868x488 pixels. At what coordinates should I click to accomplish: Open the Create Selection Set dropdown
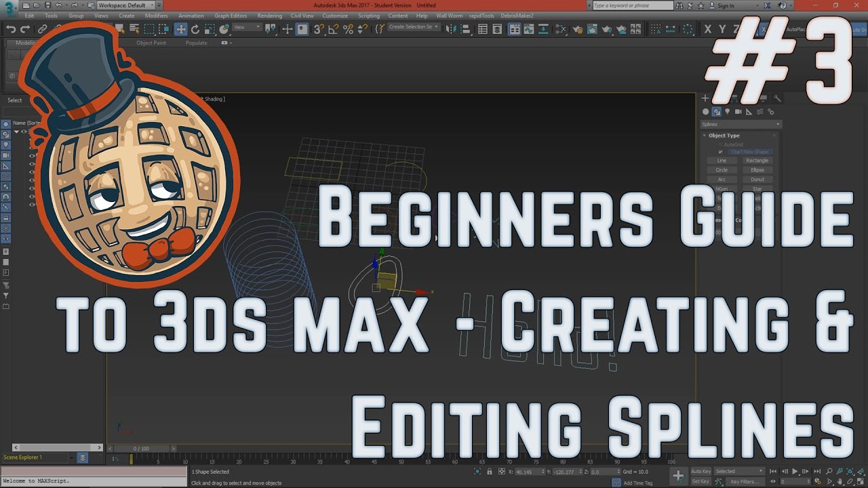pyautogui.click(x=413, y=27)
